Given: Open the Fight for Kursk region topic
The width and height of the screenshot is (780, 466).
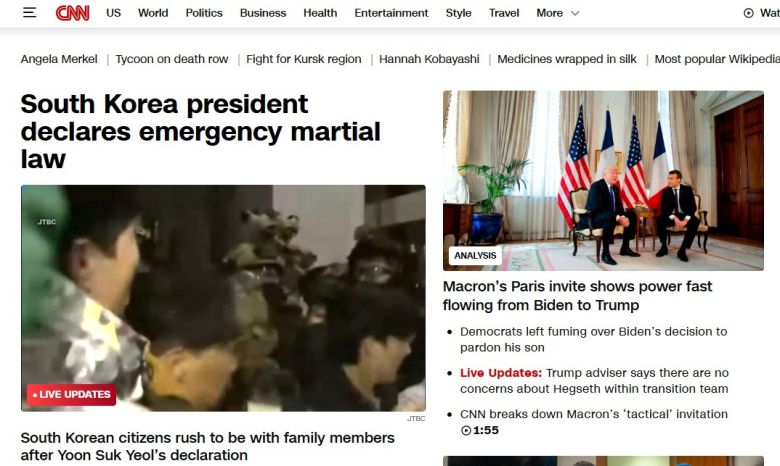Looking at the screenshot, I should click(303, 59).
